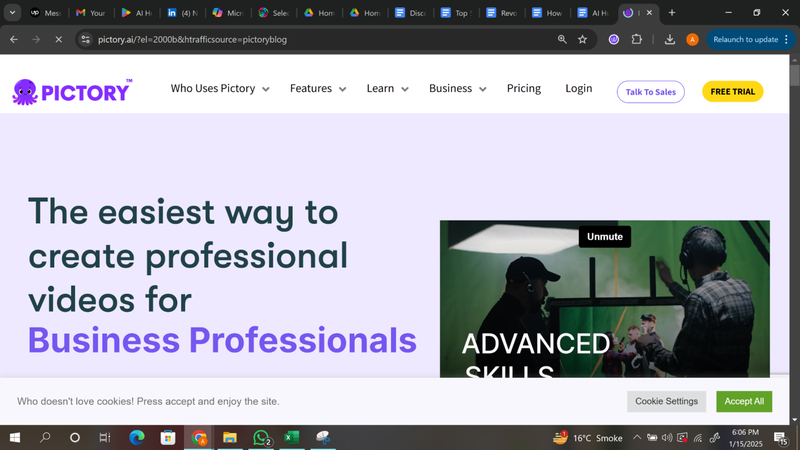800x450 pixels.
Task: Unmute the promo video
Action: click(604, 237)
